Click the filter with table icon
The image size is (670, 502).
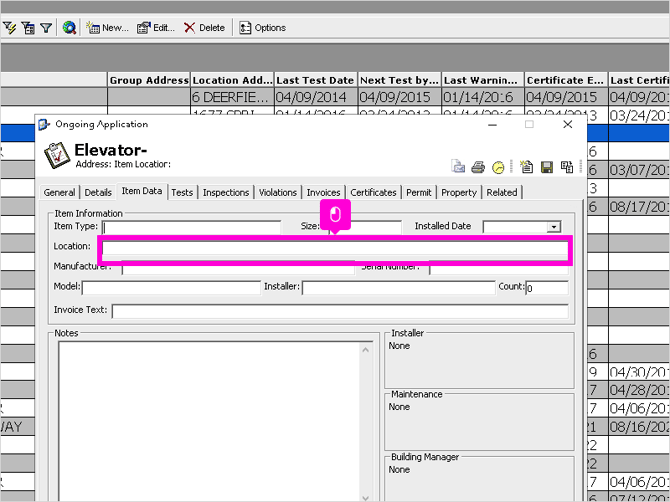coord(28,28)
